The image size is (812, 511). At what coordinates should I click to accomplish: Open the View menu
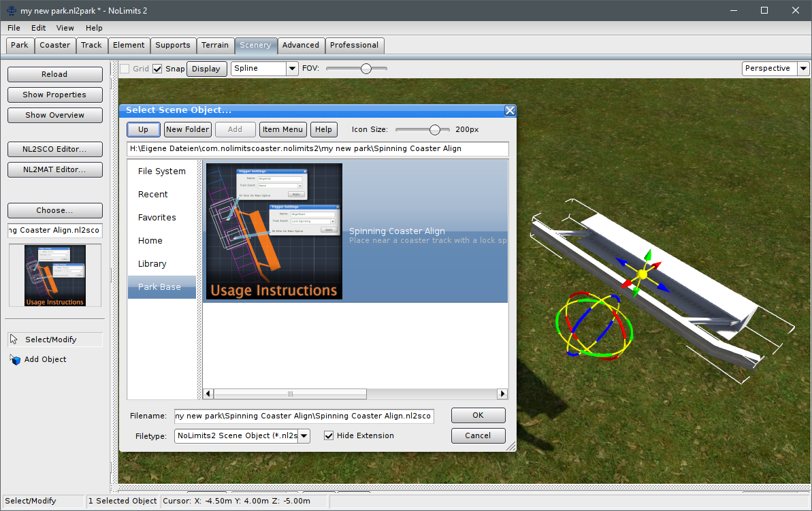click(65, 28)
